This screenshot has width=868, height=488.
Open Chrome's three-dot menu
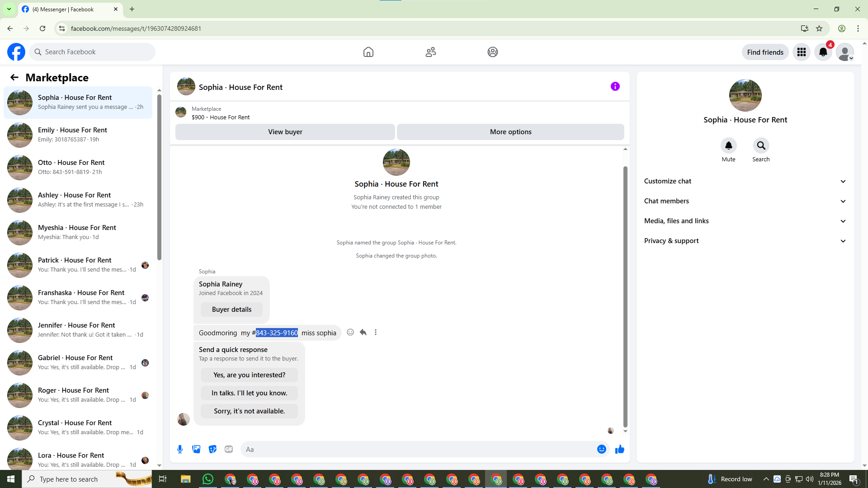tap(858, 28)
